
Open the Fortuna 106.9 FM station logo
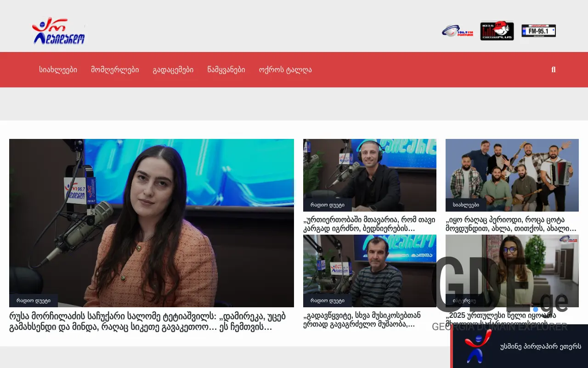[458, 30]
